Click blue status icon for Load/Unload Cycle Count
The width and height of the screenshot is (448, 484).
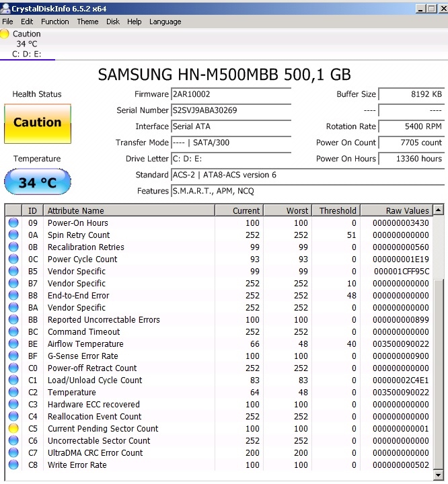coord(13,380)
